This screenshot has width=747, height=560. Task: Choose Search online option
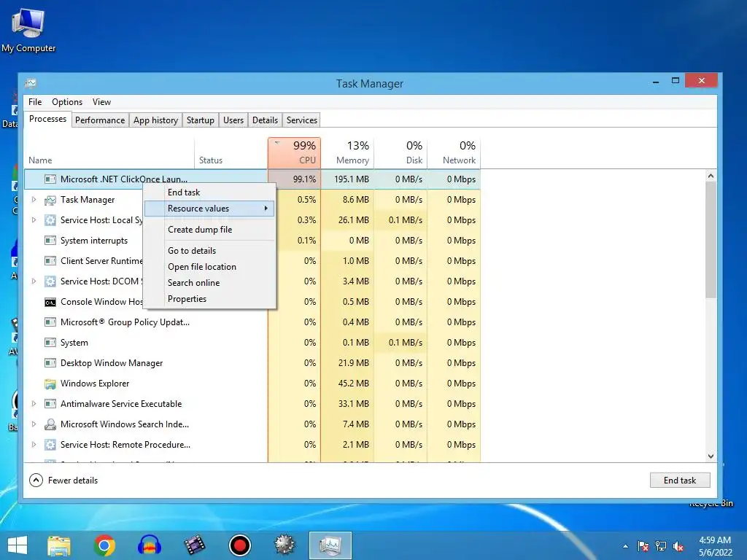click(209, 283)
